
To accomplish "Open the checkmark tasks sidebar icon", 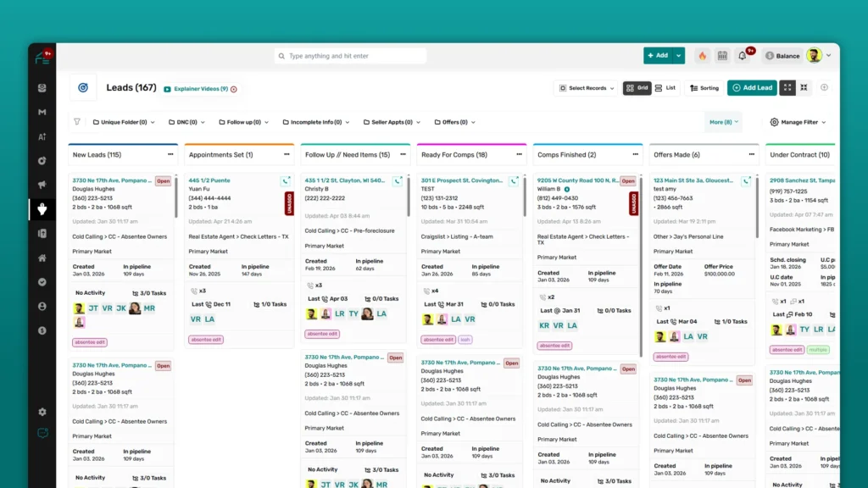I will point(42,282).
